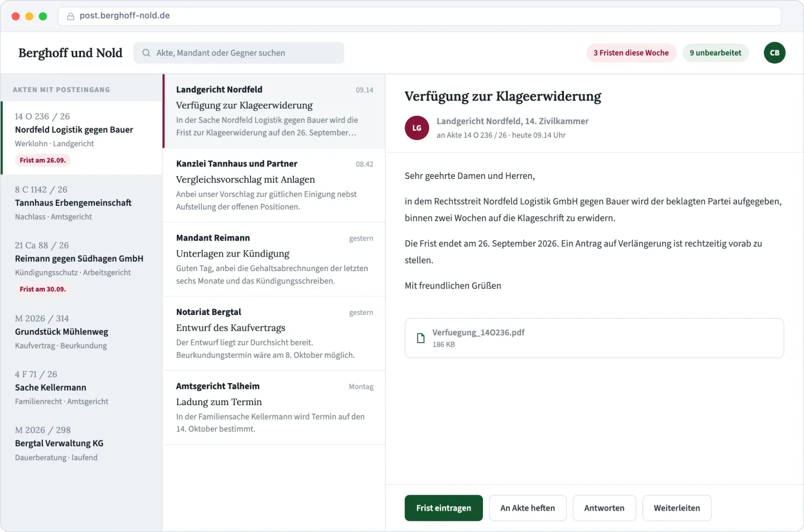This screenshot has height=532, width=804.
Task: Show the 9 unbearbeitet items
Action: pyautogui.click(x=715, y=53)
